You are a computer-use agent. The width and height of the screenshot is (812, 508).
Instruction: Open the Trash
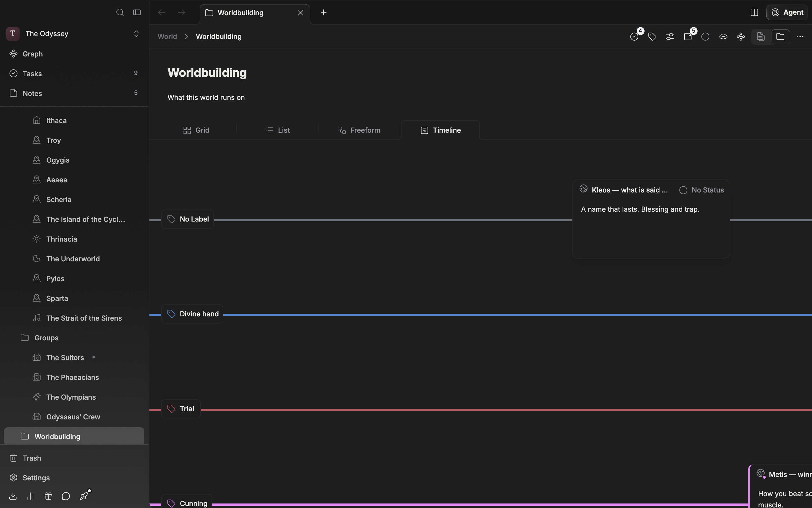pyautogui.click(x=74, y=458)
